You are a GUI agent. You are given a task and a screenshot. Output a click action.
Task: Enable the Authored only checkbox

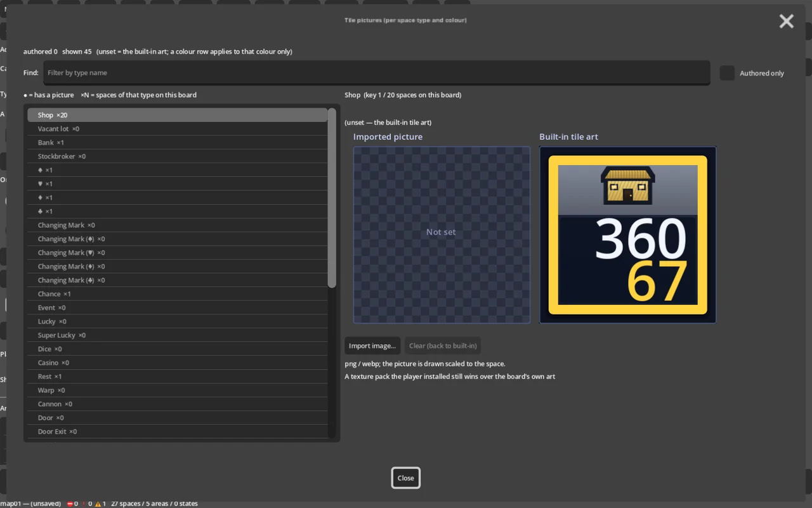[727, 73]
